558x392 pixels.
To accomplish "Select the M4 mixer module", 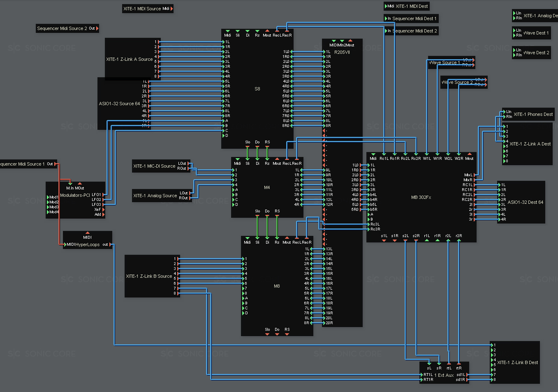I will click(x=267, y=187).
